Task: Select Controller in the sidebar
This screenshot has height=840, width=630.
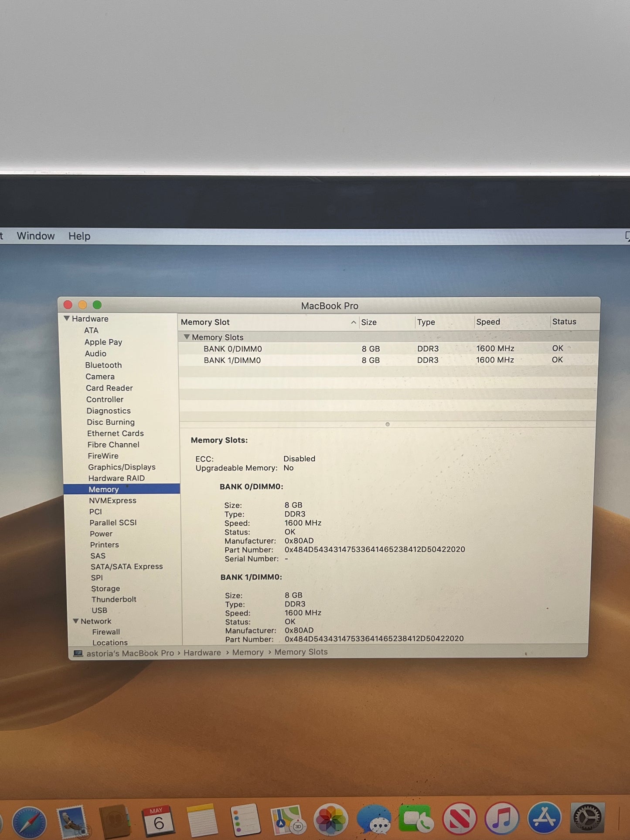Action: coord(105,399)
